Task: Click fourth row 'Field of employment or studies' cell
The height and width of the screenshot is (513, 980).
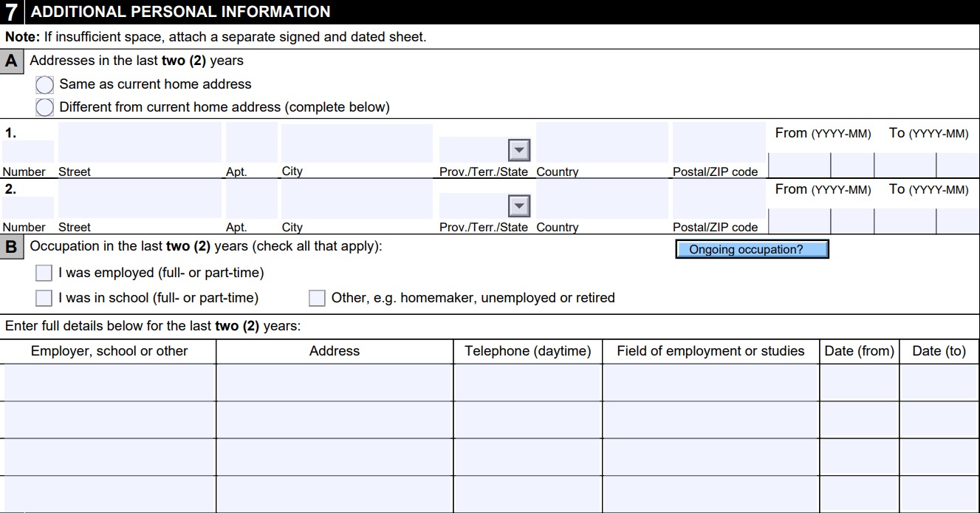Action: tap(711, 494)
